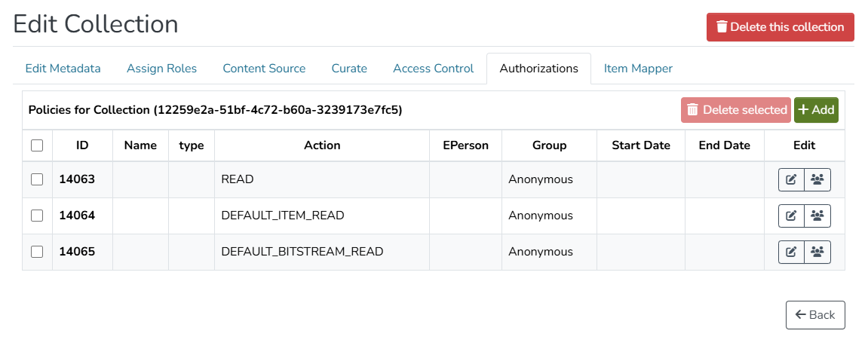Switch to the Access Control tab
This screenshot has width=868, height=358.
[433, 69]
